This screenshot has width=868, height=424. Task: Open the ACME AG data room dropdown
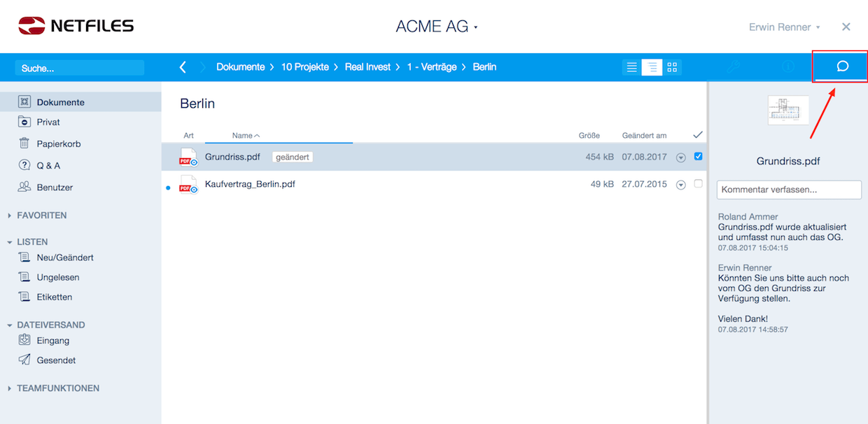pos(437,27)
